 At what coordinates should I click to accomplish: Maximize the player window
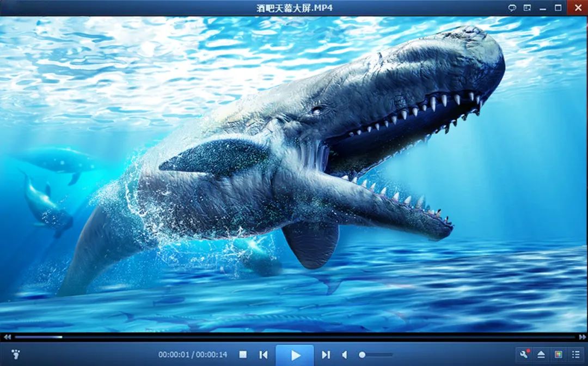coord(558,8)
